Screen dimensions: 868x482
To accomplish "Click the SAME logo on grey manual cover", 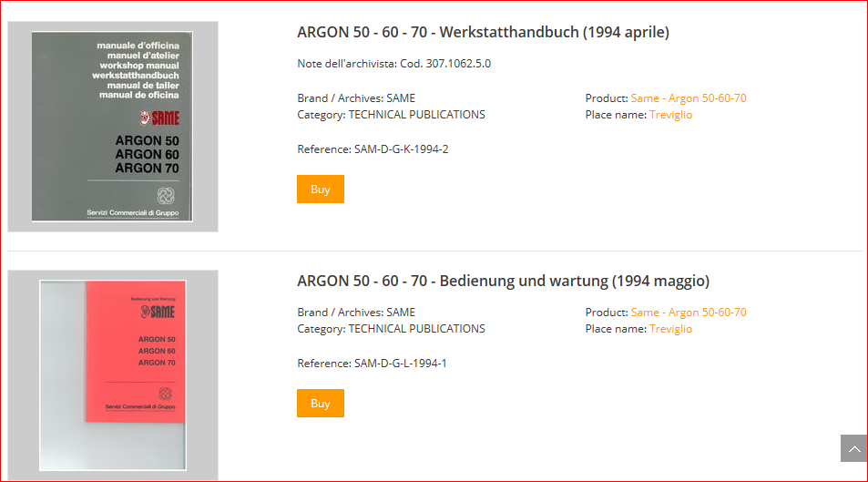I will (159, 118).
